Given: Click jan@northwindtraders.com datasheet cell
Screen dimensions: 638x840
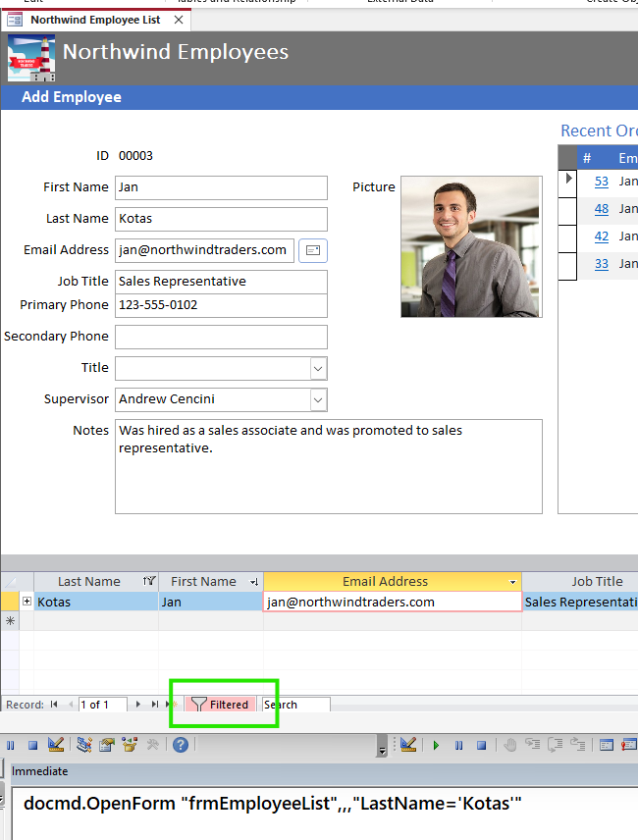Looking at the screenshot, I should point(392,602).
